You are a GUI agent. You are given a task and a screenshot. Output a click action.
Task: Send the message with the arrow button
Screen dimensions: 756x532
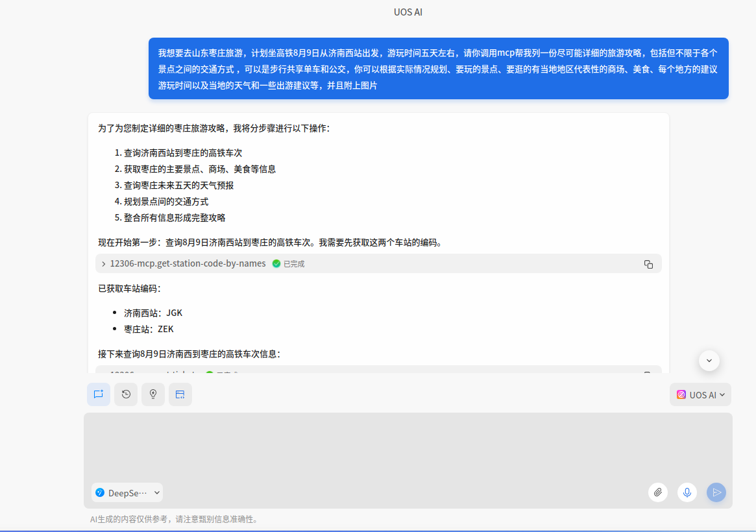[716, 492]
